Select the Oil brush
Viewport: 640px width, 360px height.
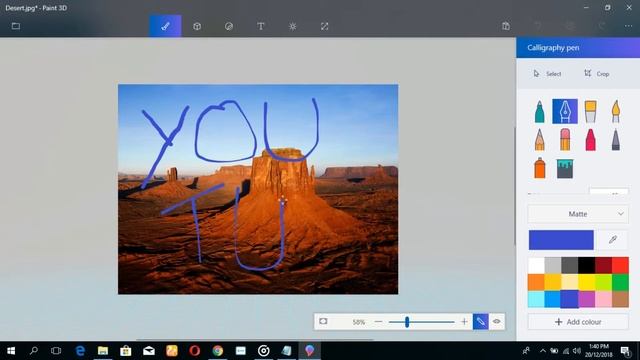590,111
